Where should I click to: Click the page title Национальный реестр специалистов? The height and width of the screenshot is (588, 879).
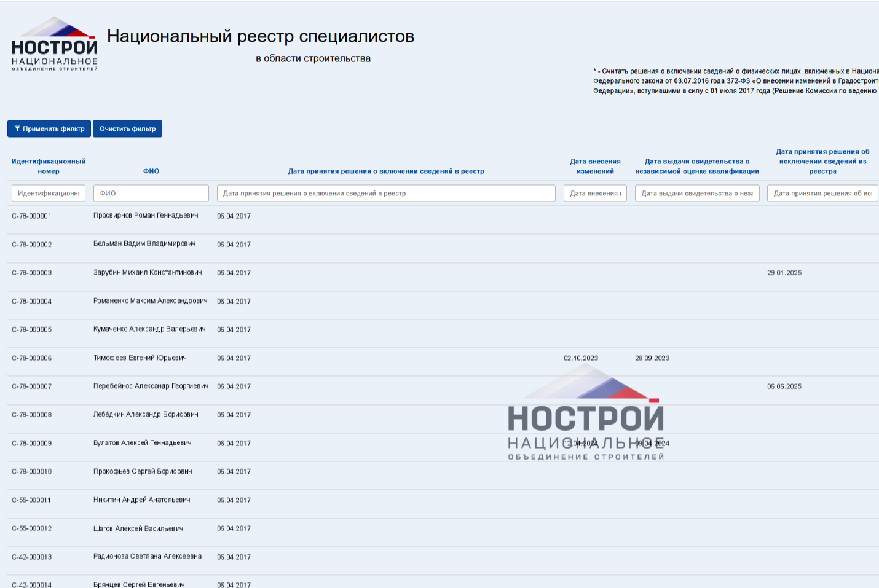261,36
